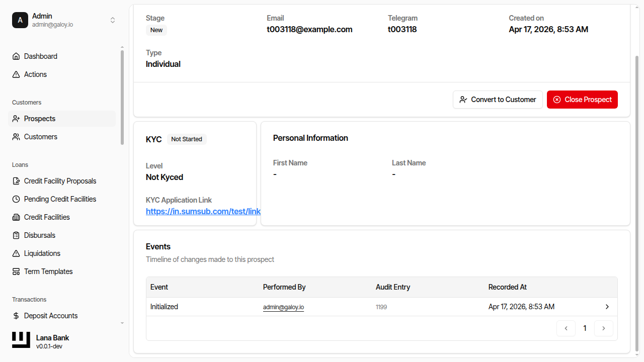
Task: Select the Dashboard home icon
Action: click(x=16, y=56)
